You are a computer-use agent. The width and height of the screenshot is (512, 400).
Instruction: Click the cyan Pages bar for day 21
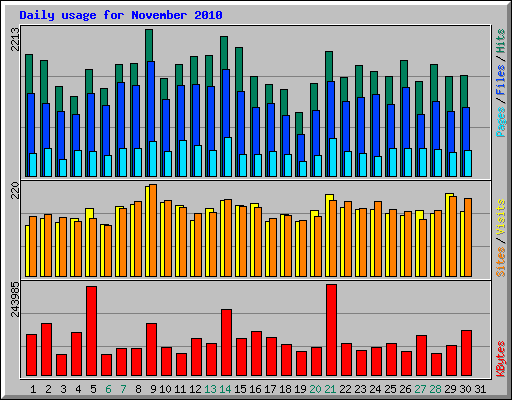(333, 157)
